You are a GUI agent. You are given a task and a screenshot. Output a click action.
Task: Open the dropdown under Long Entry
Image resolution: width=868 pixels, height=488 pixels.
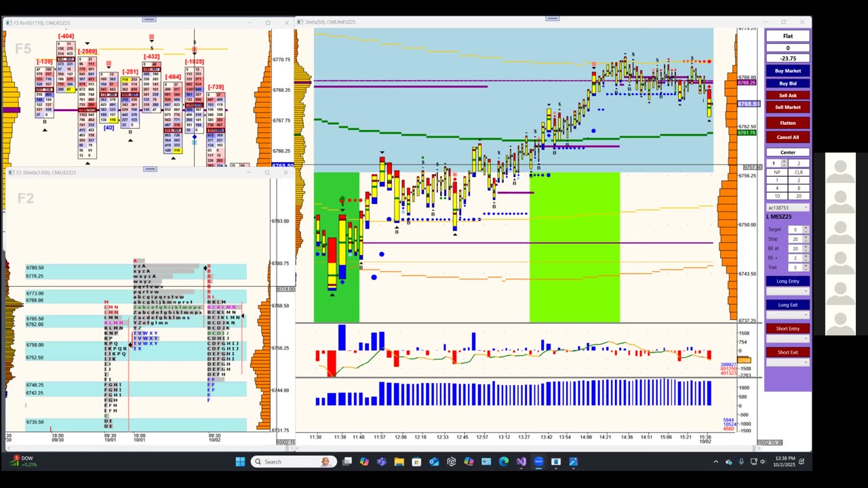787,291
